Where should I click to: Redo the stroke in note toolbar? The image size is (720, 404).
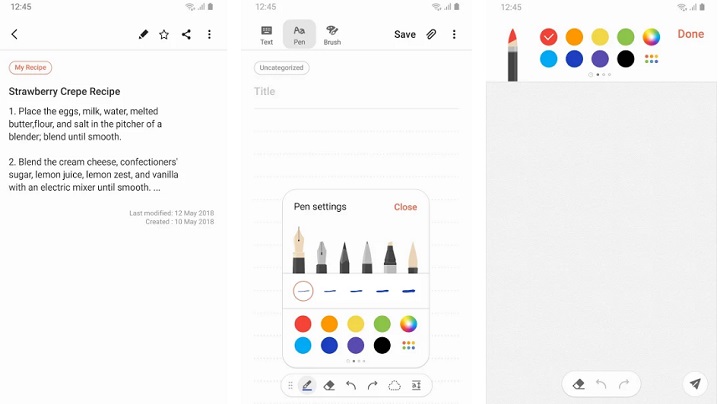pyautogui.click(x=372, y=386)
